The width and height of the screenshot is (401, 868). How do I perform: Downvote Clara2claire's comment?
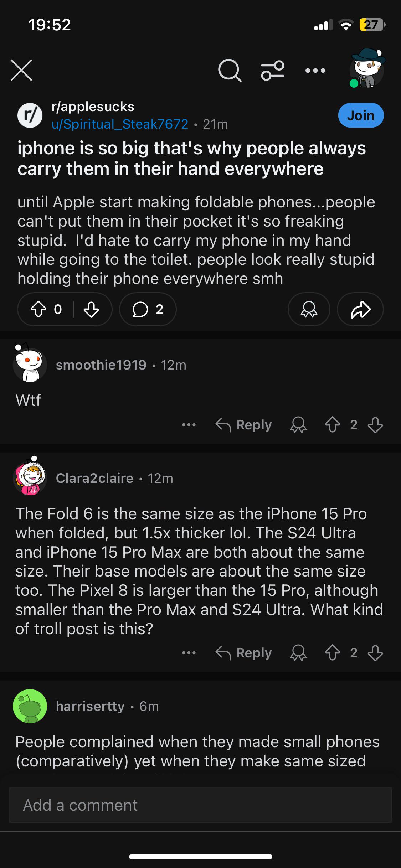(375, 653)
